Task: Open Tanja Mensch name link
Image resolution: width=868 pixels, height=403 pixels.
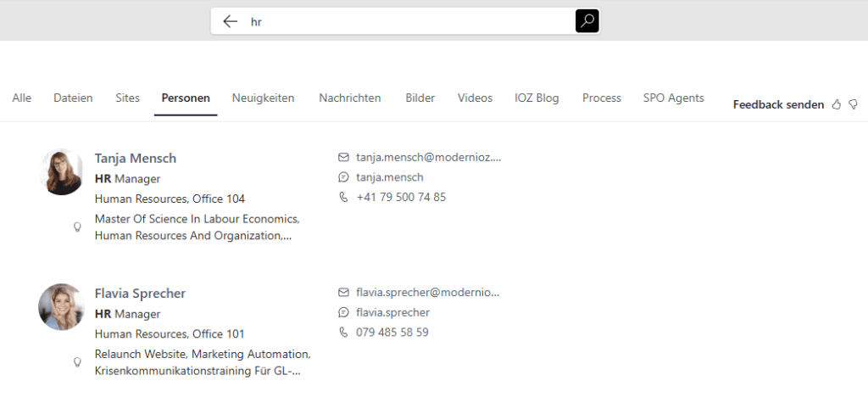Action: 136,158
